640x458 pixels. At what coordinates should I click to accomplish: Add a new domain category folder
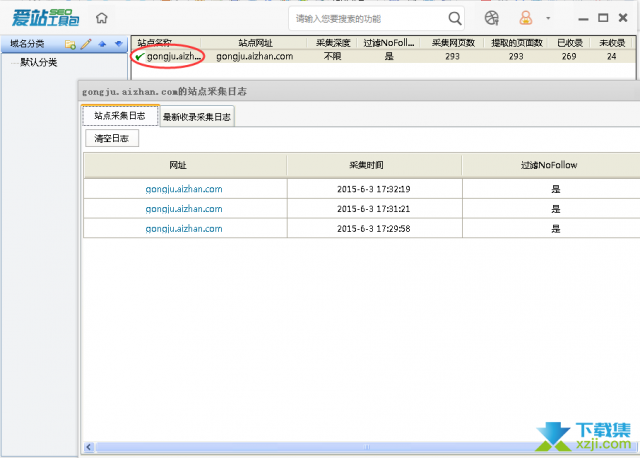(70, 44)
